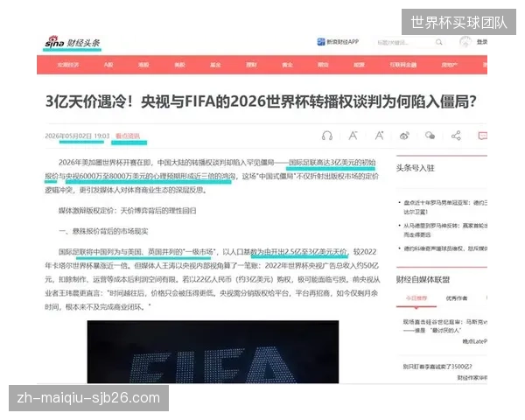525x420 pixels.
Task: Open the 基金 navigation item
Action: pos(215,65)
